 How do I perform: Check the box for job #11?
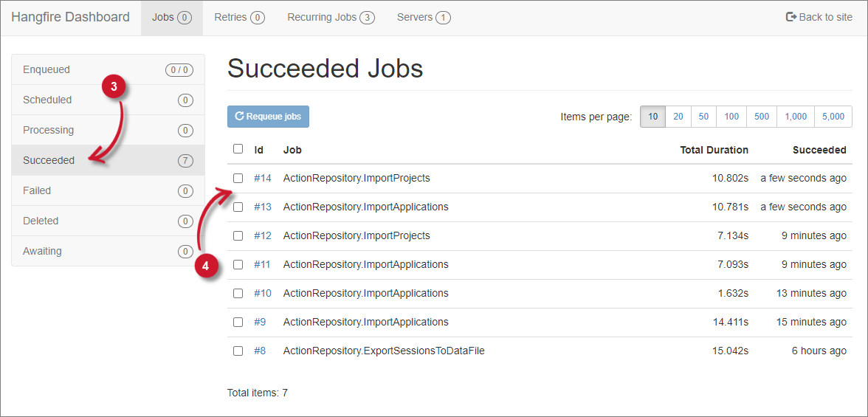click(x=238, y=265)
